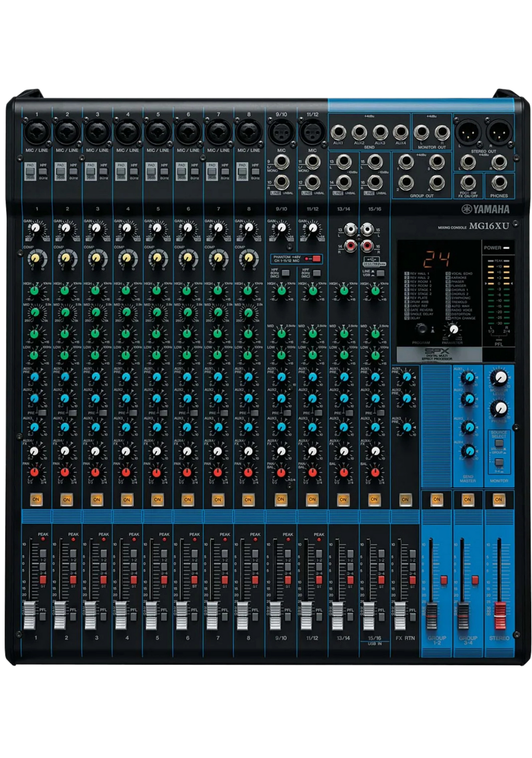Click the PHONES level knob

click(499, 408)
